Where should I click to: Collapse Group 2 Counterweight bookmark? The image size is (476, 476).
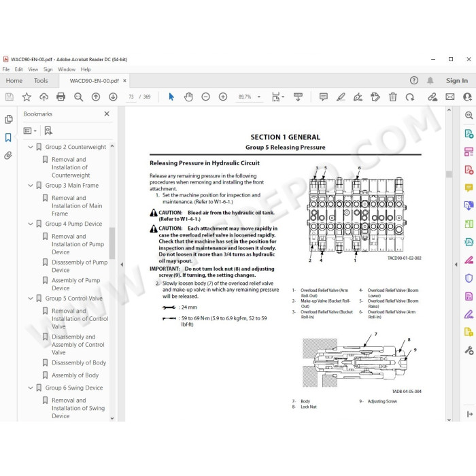pos(31,147)
